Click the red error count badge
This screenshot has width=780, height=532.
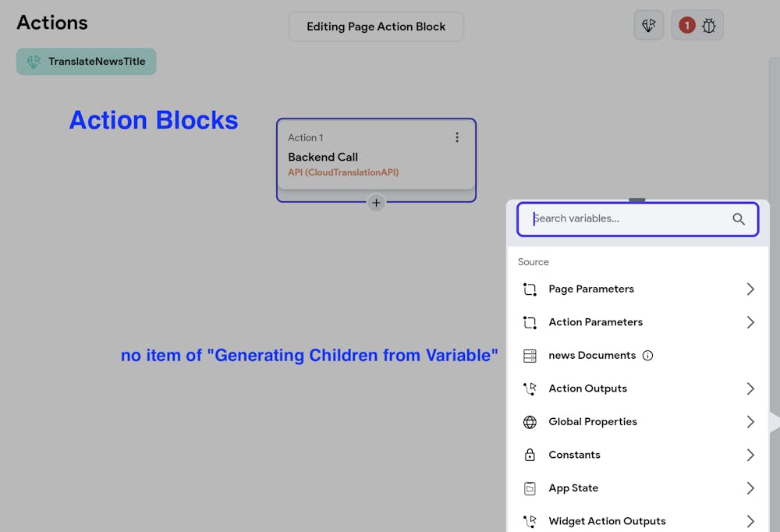tap(686, 24)
